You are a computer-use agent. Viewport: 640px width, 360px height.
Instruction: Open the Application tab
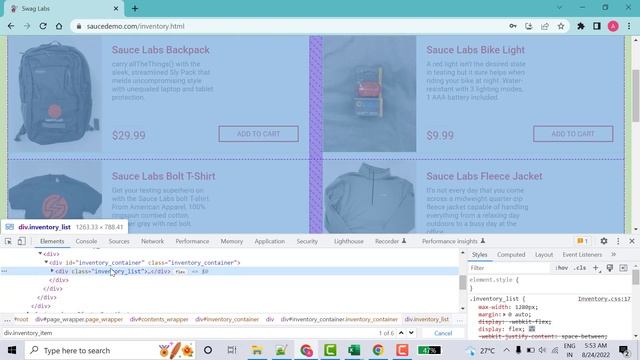point(269,241)
